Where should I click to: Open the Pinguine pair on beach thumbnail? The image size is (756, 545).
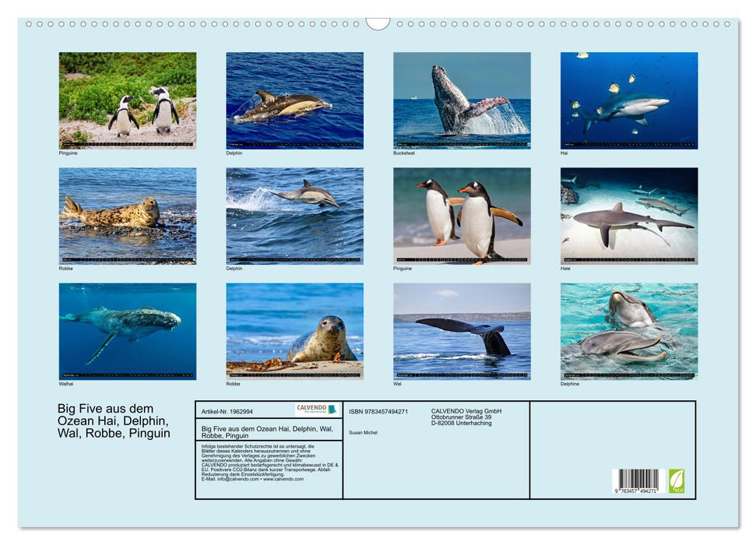[462, 216]
